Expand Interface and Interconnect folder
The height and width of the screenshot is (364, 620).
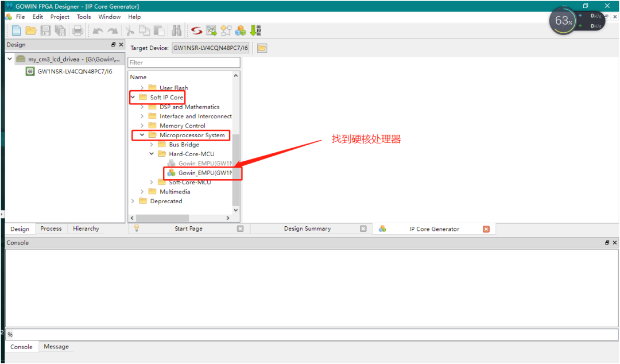point(142,117)
